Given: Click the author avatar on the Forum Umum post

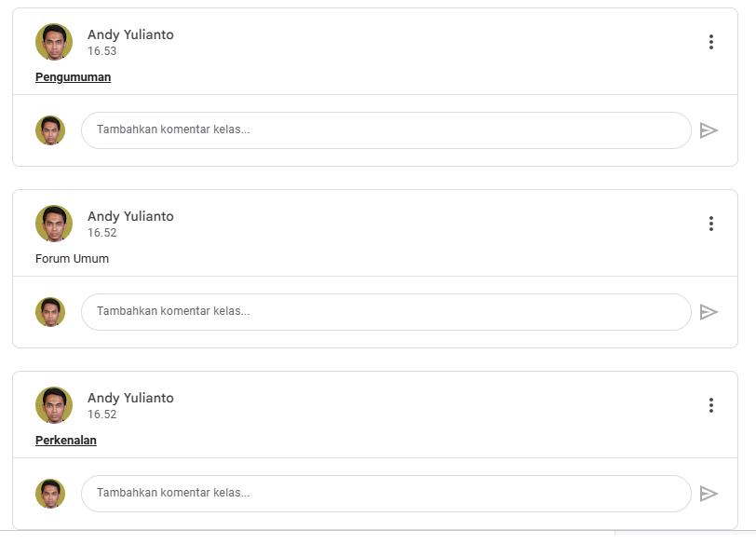Looking at the screenshot, I should click(54, 224).
